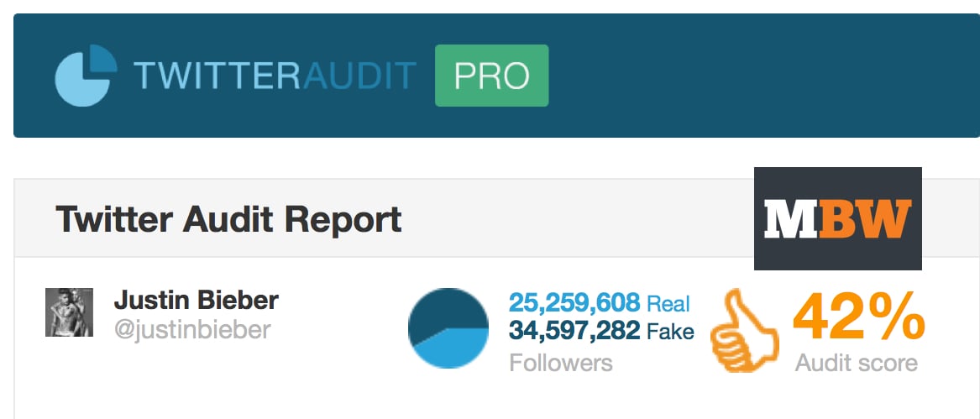Click the dark blue header banner
Viewport: 980px width, 419px height.
point(496,75)
